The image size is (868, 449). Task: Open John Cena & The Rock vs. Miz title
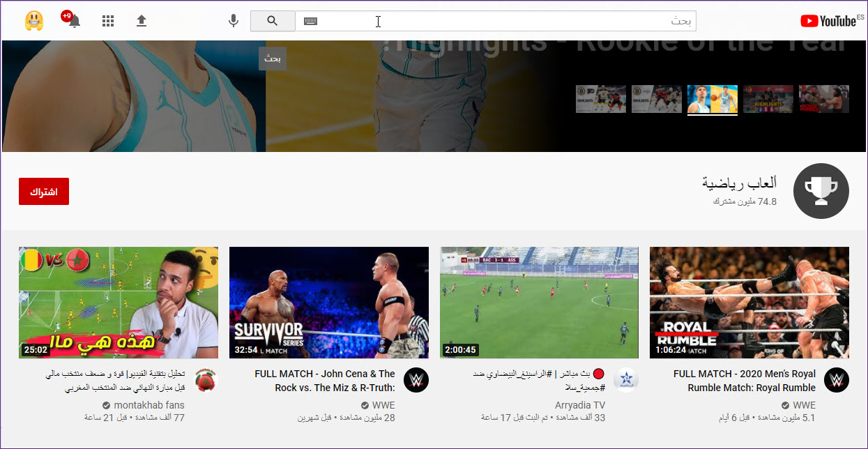click(x=325, y=381)
